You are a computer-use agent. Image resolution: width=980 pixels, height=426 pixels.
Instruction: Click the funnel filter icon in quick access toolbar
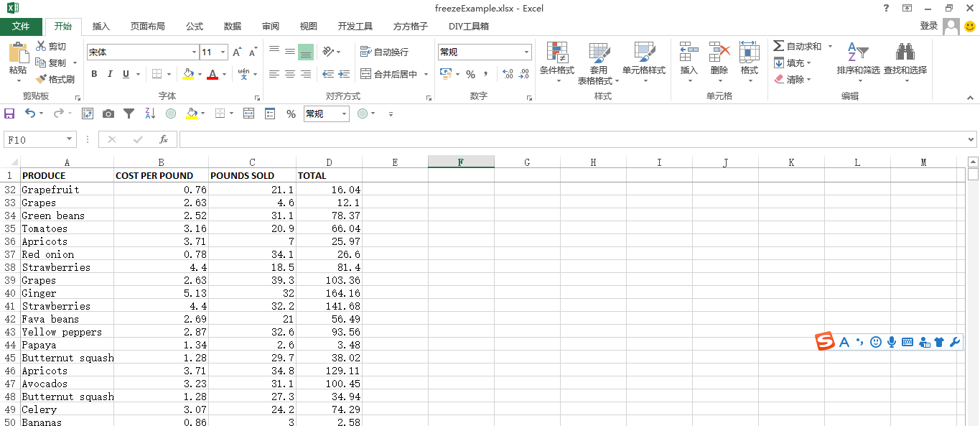click(129, 114)
